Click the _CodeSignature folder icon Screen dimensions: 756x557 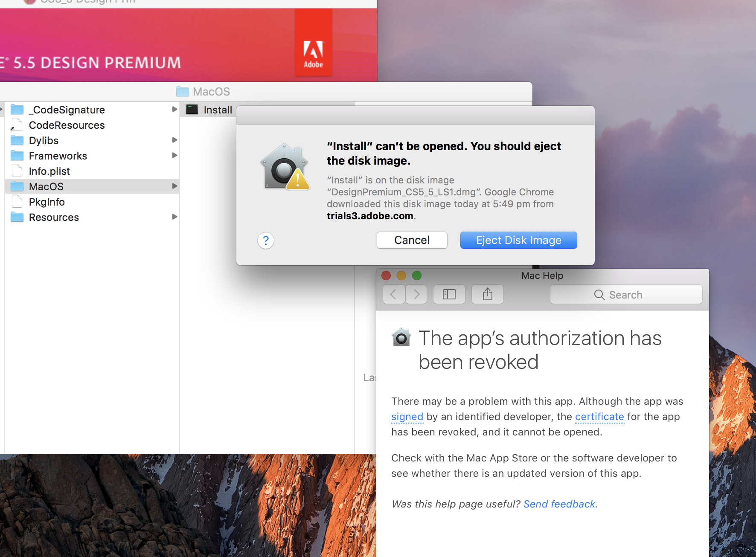click(x=17, y=110)
